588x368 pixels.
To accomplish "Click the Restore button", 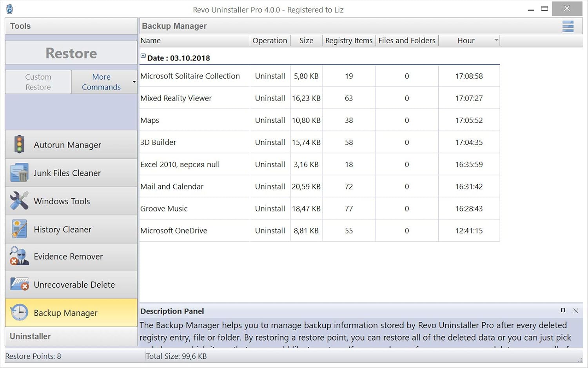I will coord(71,53).
